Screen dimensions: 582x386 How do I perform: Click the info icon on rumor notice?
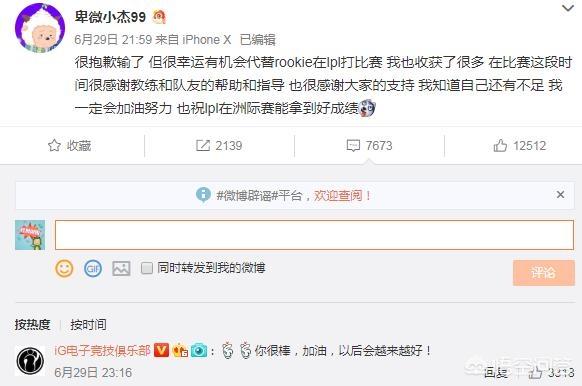coord(203,194)
